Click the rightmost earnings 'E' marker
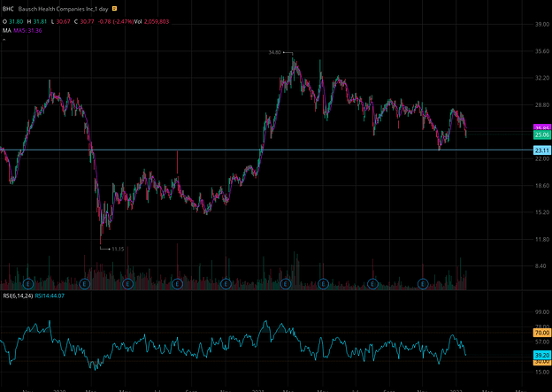Screen dimensions: 552x392 (423, 283)
